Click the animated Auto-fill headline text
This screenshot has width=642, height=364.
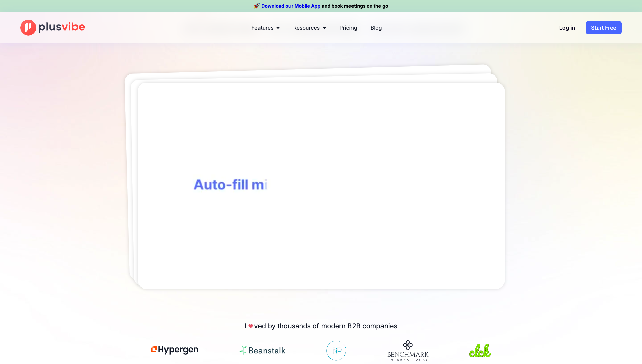(x=230, y=185)
